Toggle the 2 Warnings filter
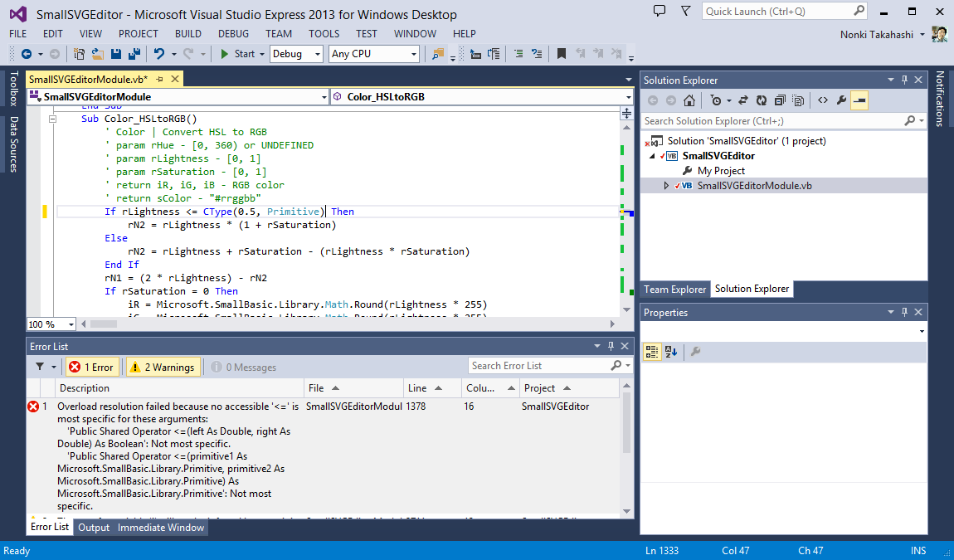This screenshot has width=954, height=560. 163,367
